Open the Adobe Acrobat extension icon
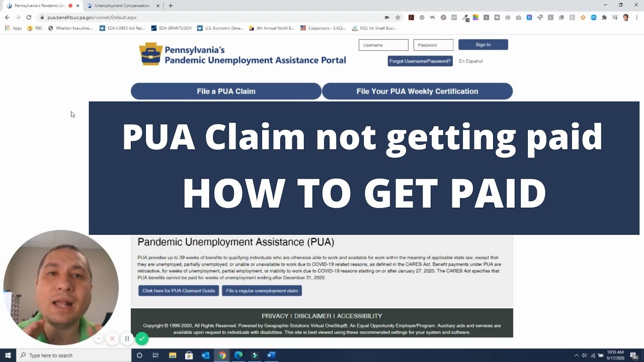The height and width of the screenshot is (362, 644). click(x=411, y=17)
